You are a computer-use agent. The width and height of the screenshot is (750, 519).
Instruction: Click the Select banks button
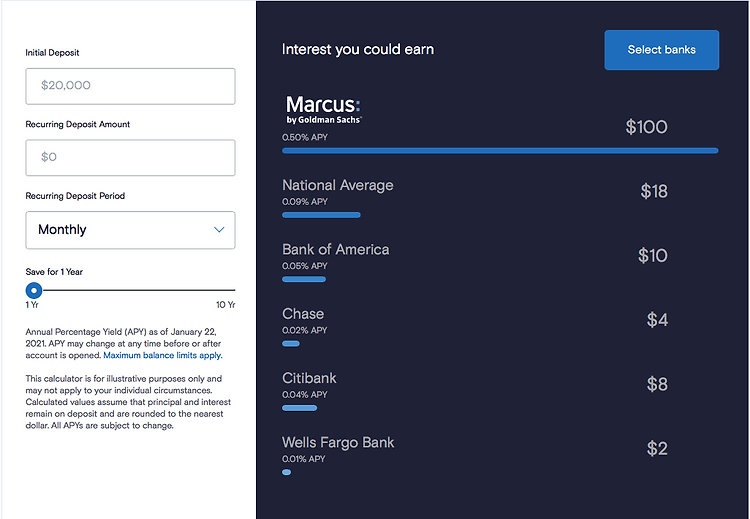tap(662, 50)
